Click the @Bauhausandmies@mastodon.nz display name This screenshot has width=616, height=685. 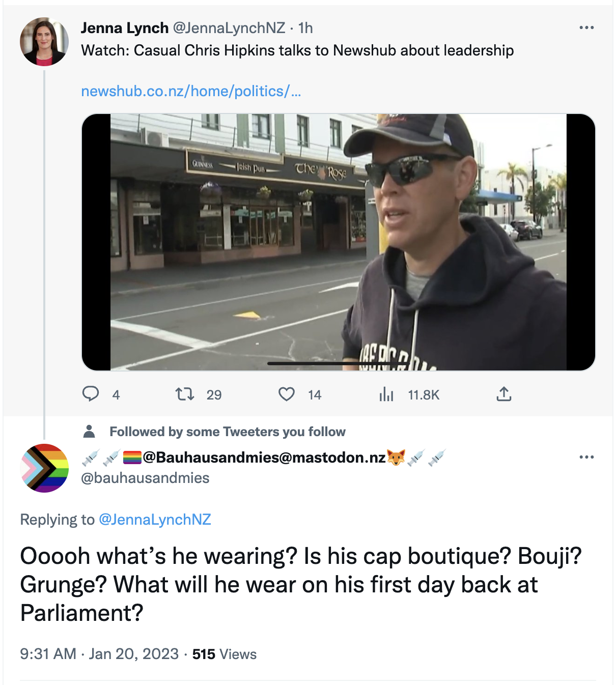[264, 458]
